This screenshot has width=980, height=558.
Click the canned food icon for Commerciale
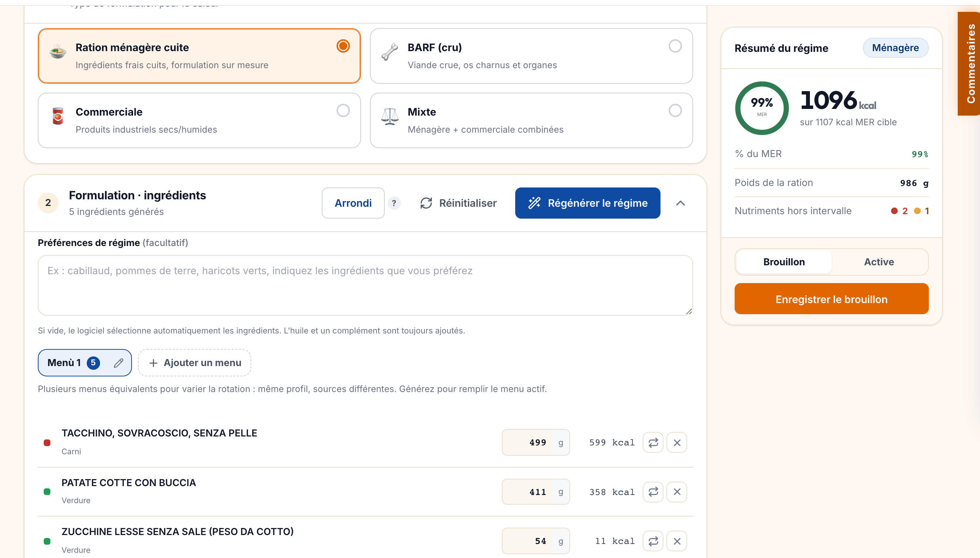click(x=58, y=116)
